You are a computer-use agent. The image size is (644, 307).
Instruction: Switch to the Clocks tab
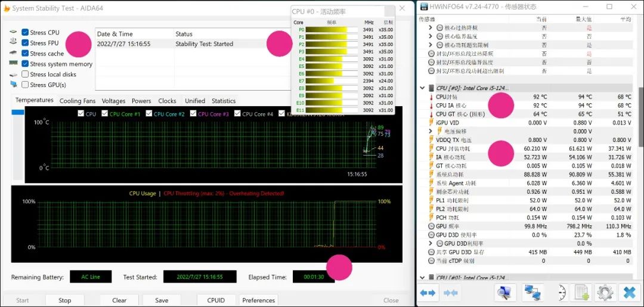[167, 101]
